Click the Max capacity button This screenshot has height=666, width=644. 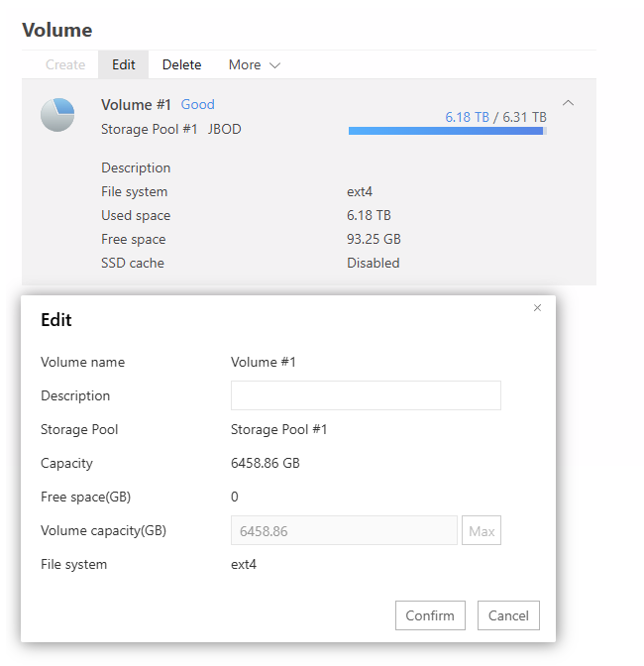(482, 530)
